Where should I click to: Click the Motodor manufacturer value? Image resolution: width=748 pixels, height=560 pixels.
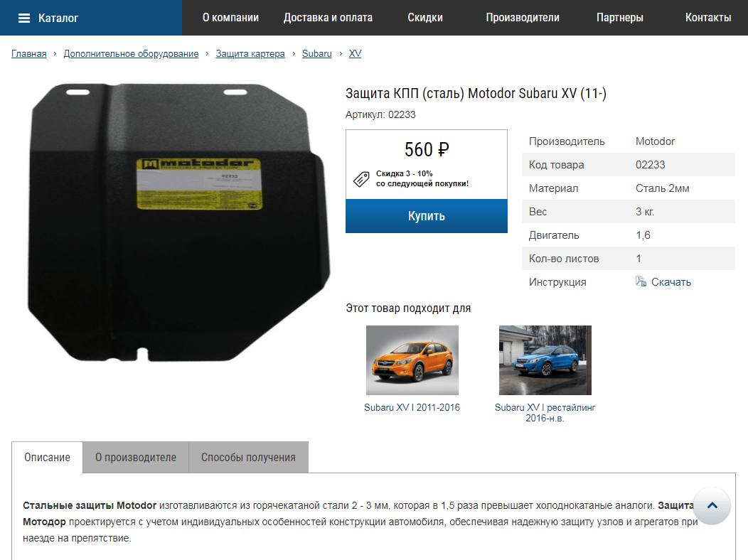(654, 141)
